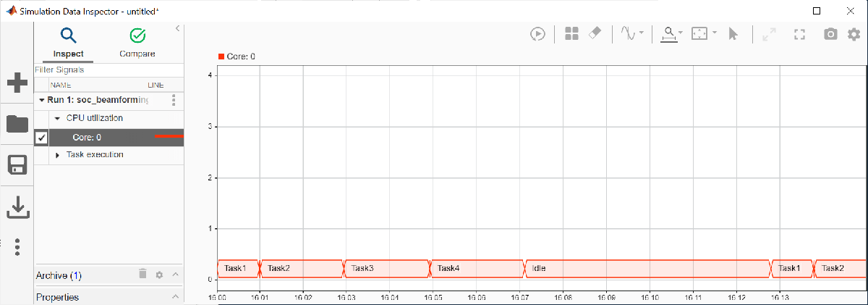Expand the Task execution tree node
868x305 pixels.
click(x=57, y=155)
